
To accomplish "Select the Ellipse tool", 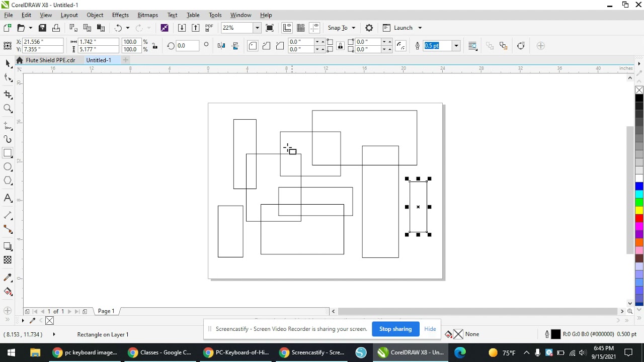I will [8, 167].
